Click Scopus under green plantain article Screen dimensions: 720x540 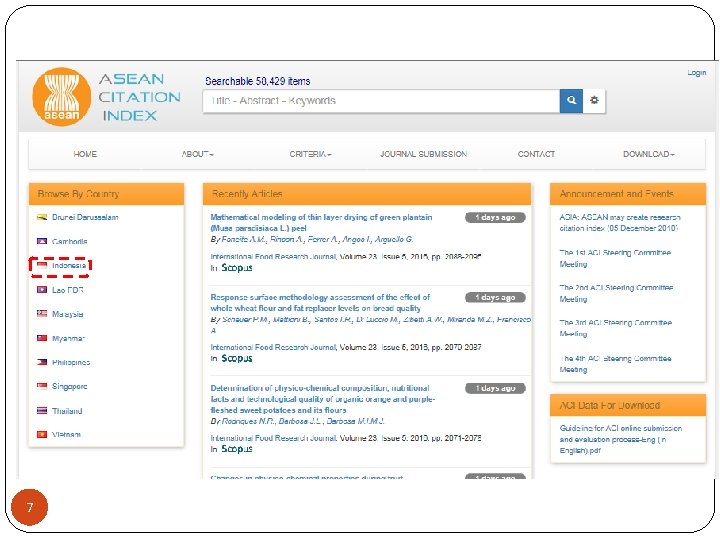point(237,268)
